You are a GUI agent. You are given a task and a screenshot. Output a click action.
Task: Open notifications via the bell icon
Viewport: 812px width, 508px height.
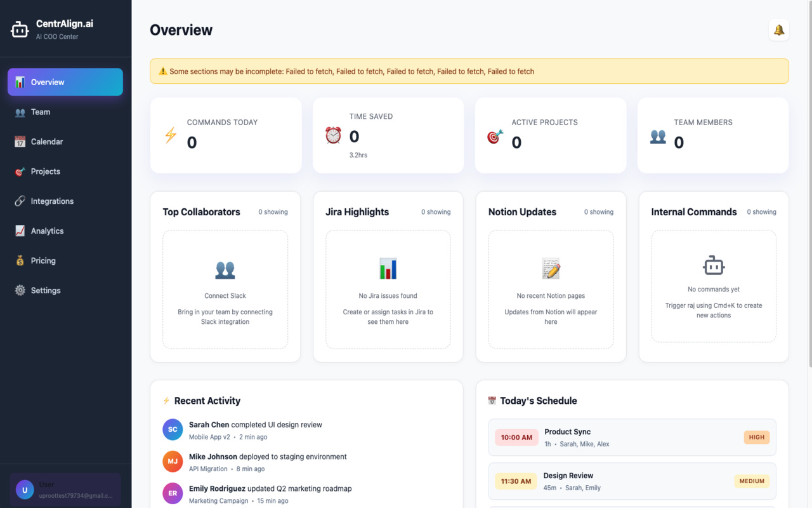779,30
